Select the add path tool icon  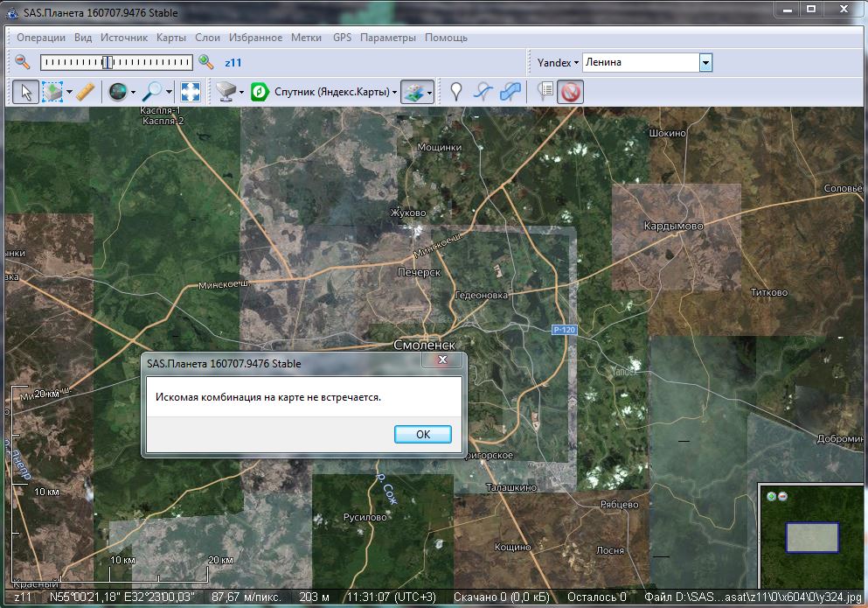point(483,91)
